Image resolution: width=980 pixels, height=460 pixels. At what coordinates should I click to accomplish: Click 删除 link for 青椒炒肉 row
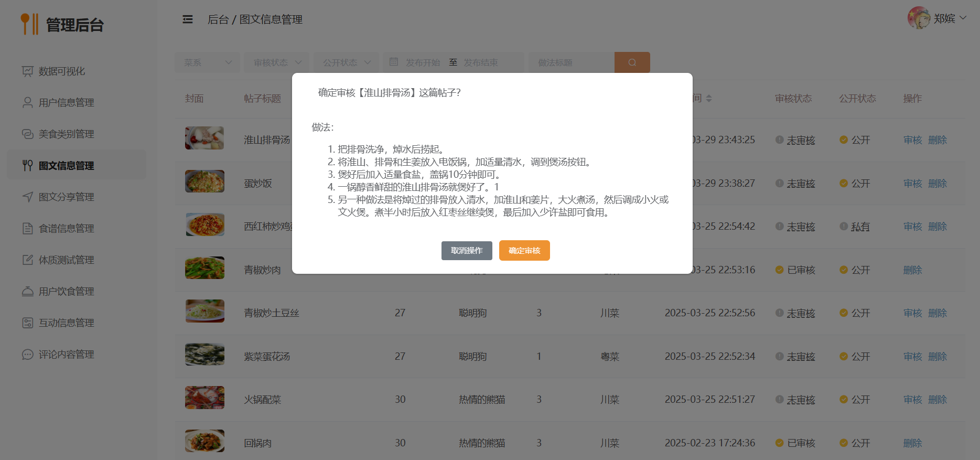[x=913, y=270]
